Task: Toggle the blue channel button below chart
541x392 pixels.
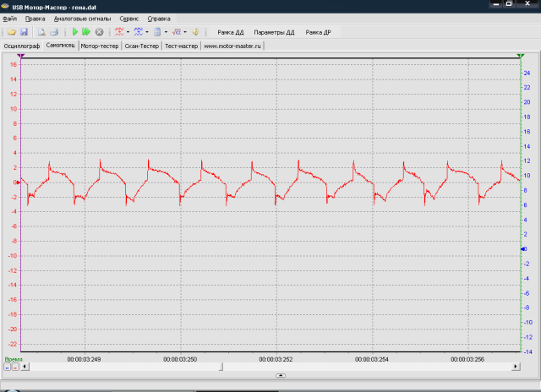Action: point(8,367)
